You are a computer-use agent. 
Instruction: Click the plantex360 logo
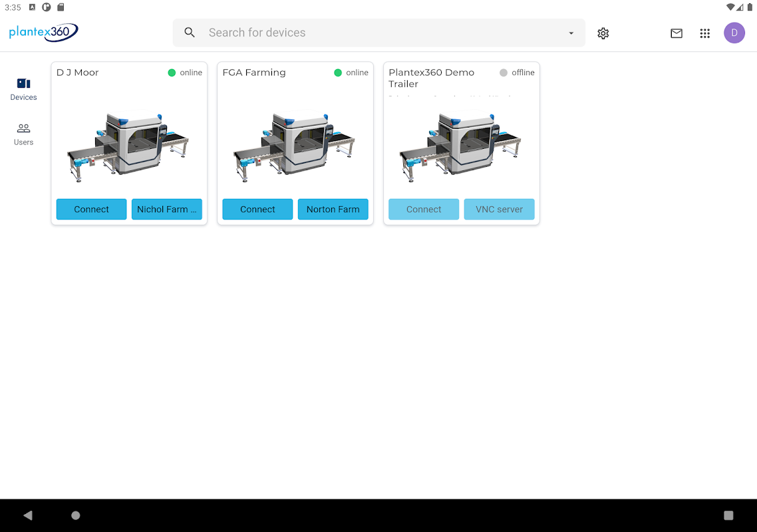point(43,33)
